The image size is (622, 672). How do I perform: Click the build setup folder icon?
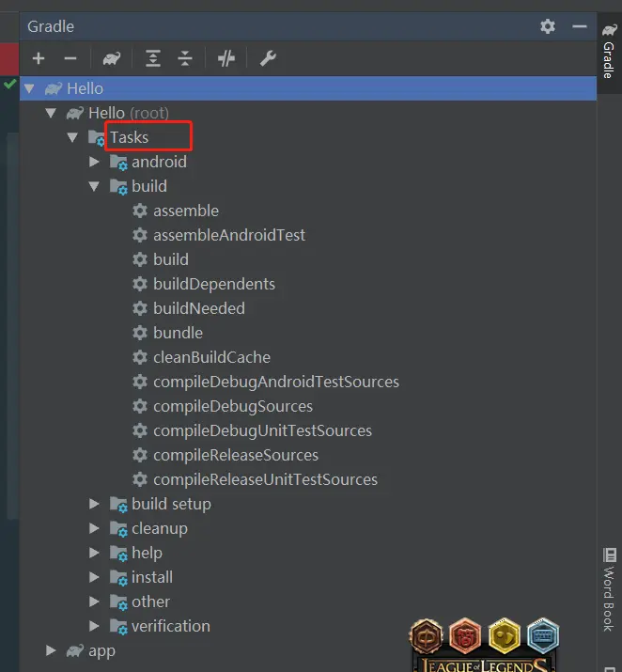[x=118, y=505]
